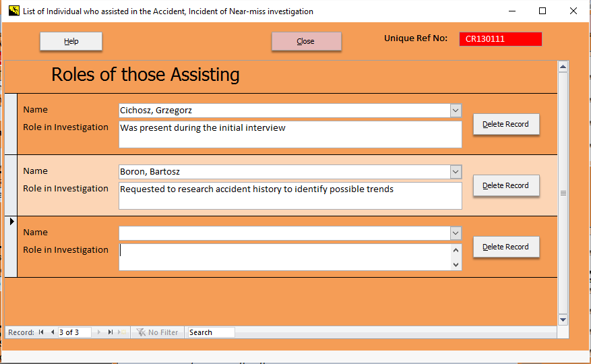Image resolution: width=591 pixels, height=364 pixels.
Task: Click the record Search box
Action: [x=211, y=332]
